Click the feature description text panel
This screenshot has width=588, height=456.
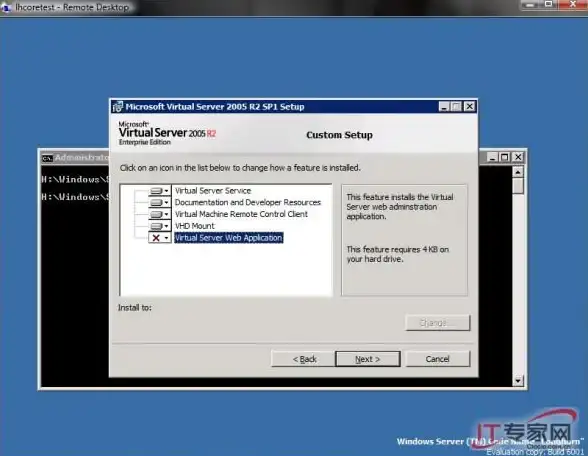tap(404, 240)
